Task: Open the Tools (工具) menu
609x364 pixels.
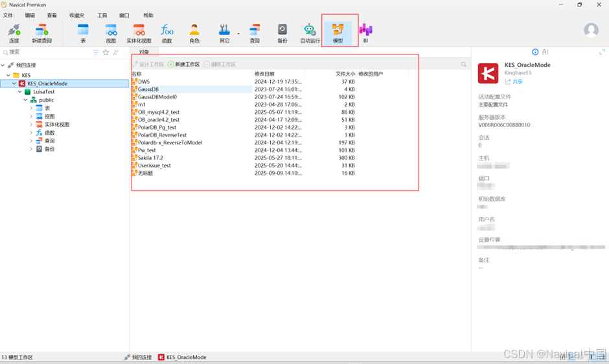Action: pos(102,16)
